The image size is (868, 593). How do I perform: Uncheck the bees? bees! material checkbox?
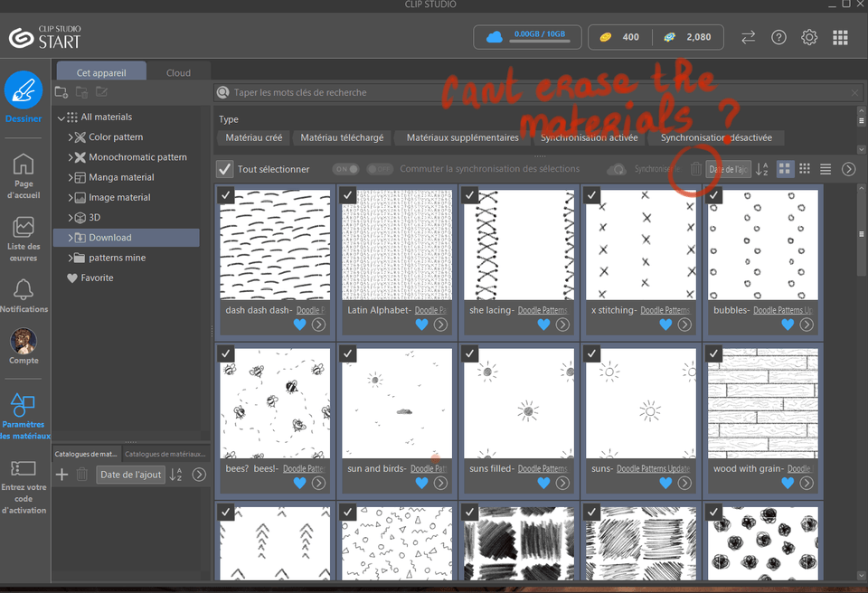[x=226, y=353]
